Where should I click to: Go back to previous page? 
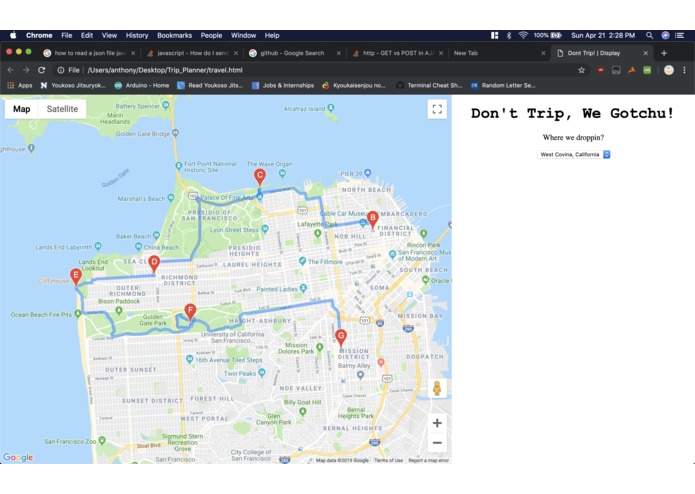coord(11,70)
